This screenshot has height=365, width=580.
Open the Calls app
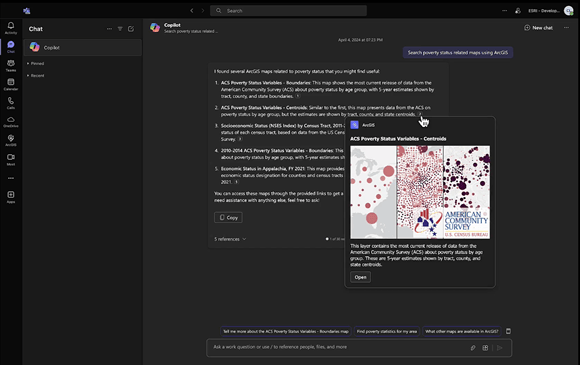click(11, 103)
